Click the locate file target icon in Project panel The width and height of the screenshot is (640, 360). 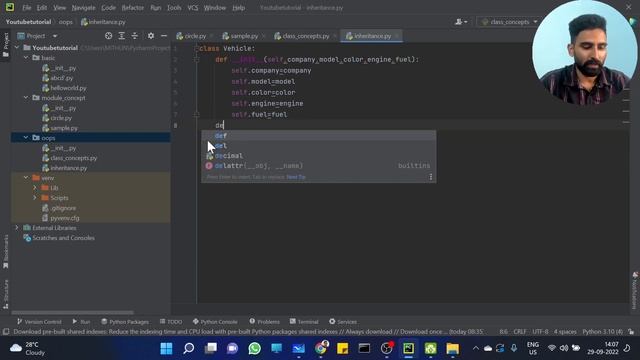click(109, 36)
